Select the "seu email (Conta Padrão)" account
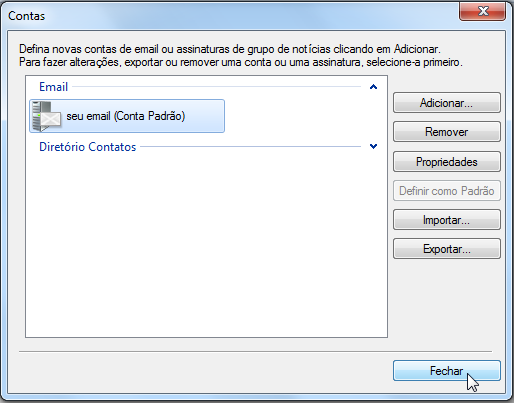Viewport: 514px width, 403px height. 127,116
